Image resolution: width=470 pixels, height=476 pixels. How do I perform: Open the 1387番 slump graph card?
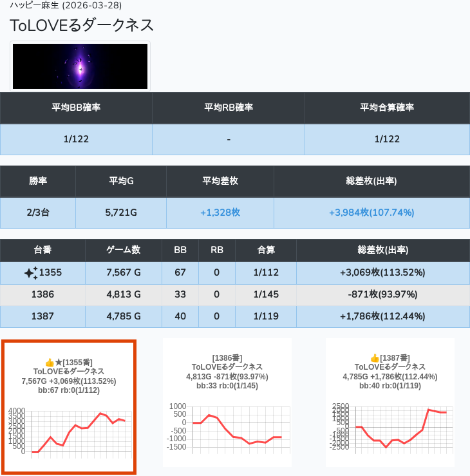390,403
